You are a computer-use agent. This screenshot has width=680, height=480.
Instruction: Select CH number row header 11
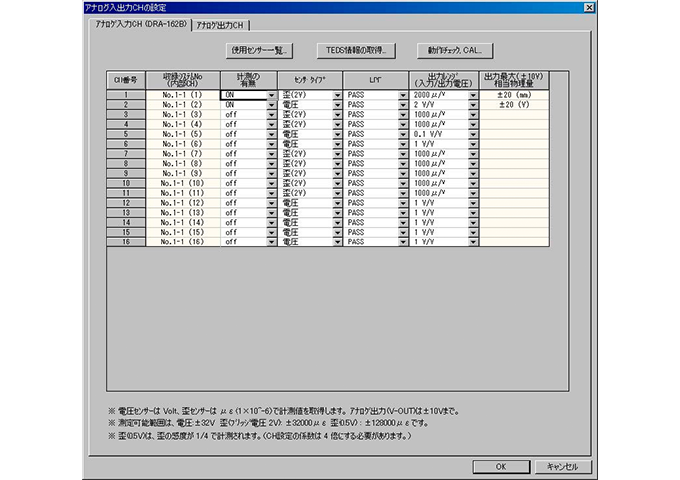point(126,193)
